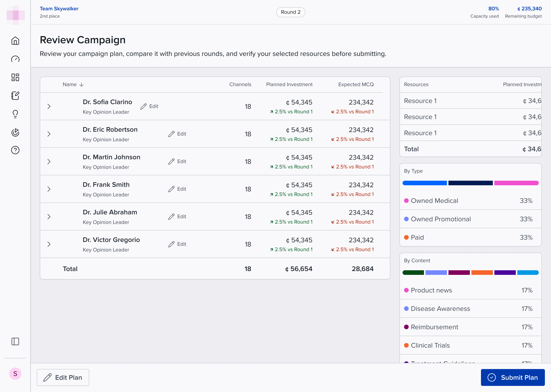Click the blue segment in By Type bar
The height and width of the screenshot is (392, 551).
point(425,183)
